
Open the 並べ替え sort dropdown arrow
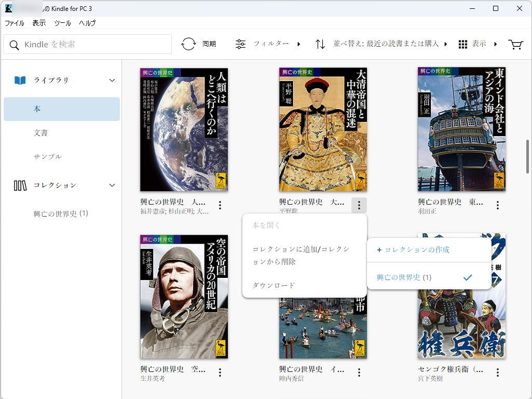(445, 44)
